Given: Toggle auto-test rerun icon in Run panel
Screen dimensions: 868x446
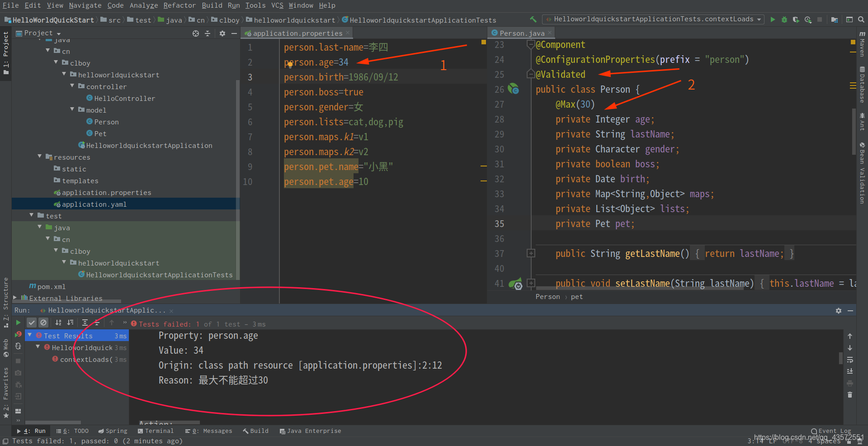Looking at the screenshot, I should click(x=18, y=346).
